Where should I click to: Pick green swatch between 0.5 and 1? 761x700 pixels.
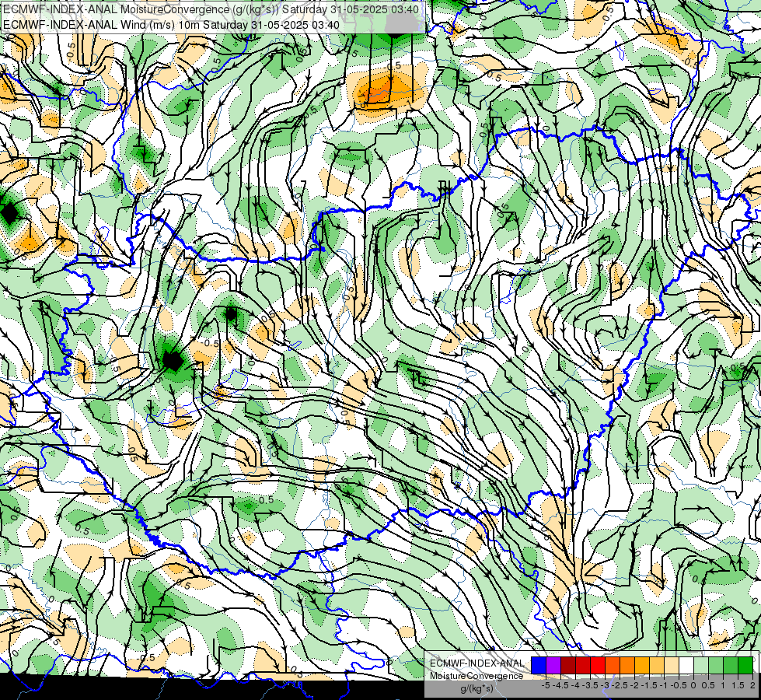click(716, 665)
